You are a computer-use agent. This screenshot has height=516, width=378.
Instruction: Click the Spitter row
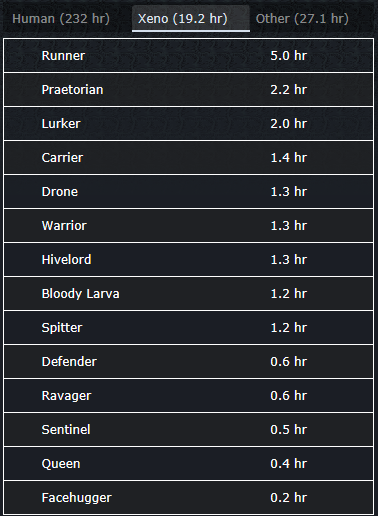coord(189,328)
